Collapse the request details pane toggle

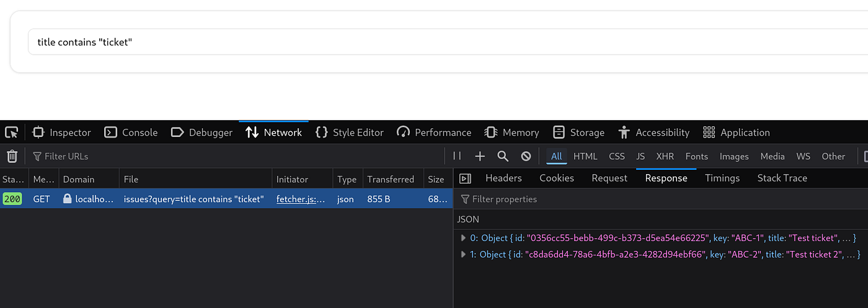pyautogui.click(x=465, y=178)
